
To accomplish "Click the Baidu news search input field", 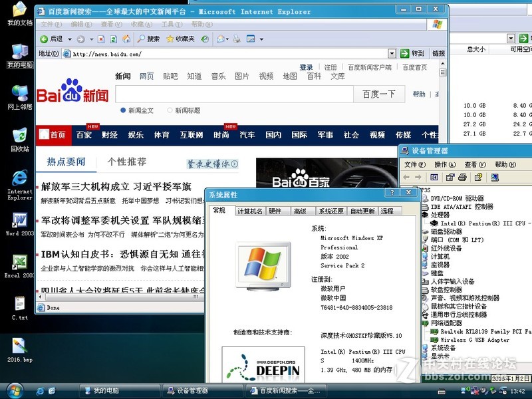I will pyautogui.click(x=235, y=94).
